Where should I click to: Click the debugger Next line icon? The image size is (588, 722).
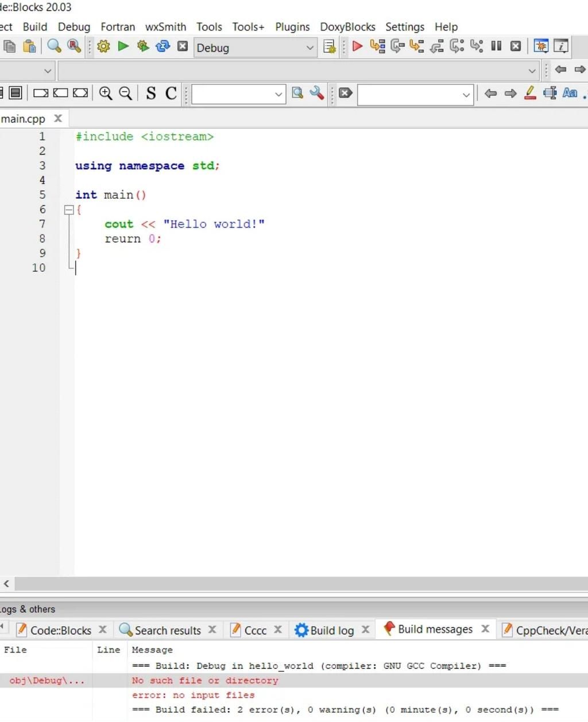pyautogui.click(x=397, y=46)
